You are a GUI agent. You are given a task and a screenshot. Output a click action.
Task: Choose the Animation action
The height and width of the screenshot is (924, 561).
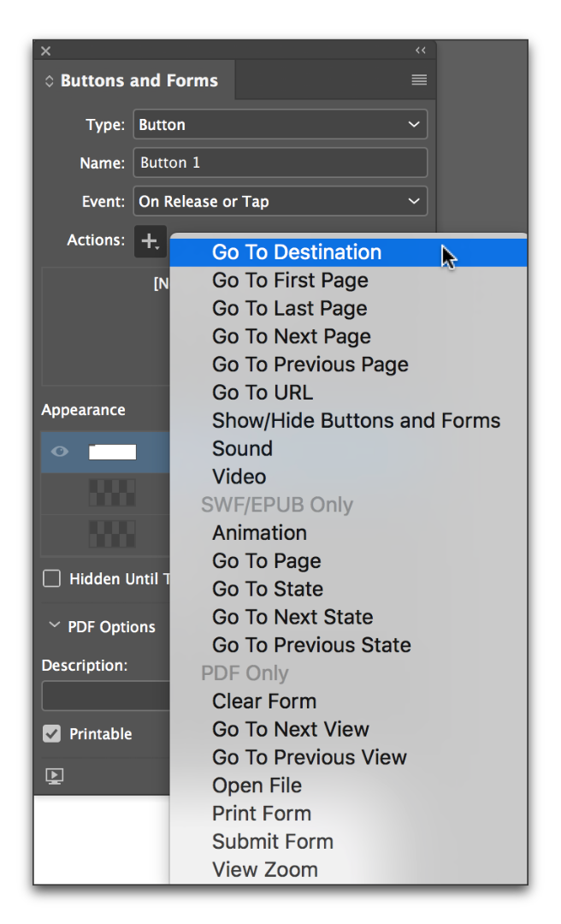(x=259, y=532)
